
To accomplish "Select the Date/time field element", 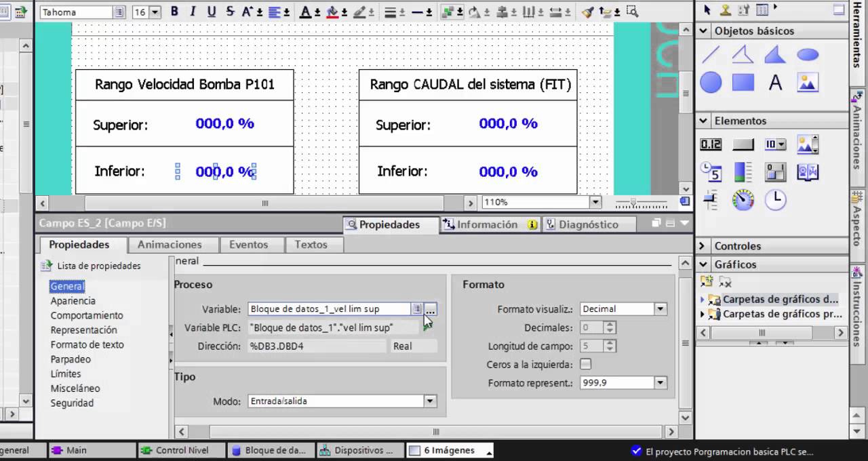I will (x=711, y=172).
